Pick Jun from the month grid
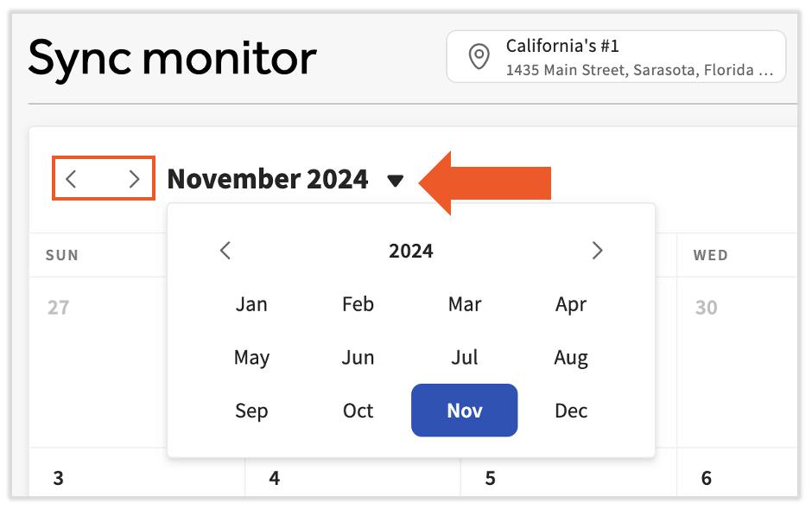The width and height of the screenshot is (812, 510). [358, 358]
